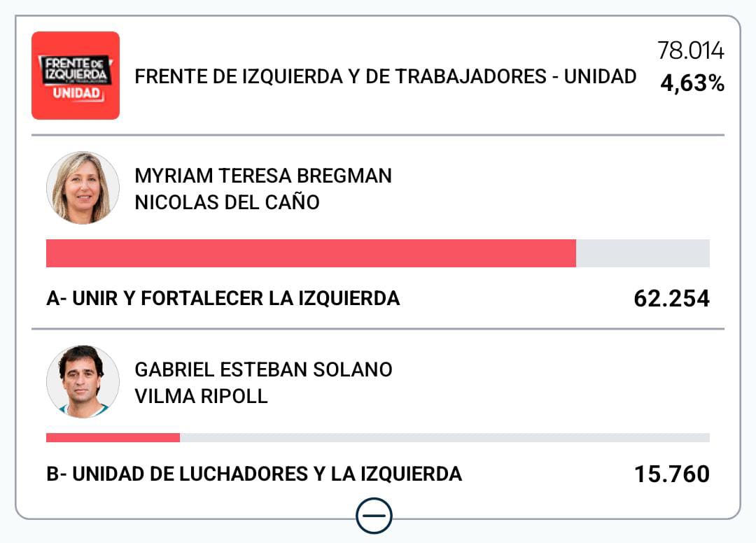This screenshot has width=756, height=543.
Task: Open list B- Unidad de Luchadores y la Izquierda
Action: click(253, 474)
